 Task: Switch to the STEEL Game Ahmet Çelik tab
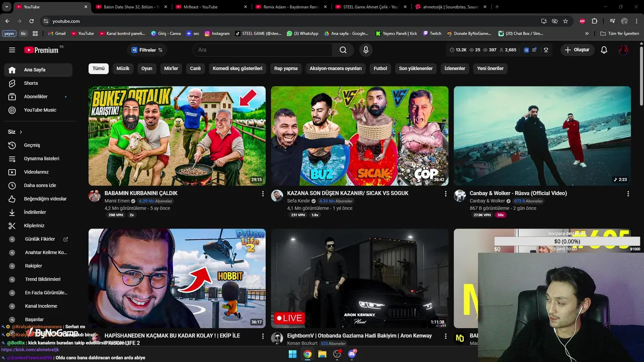[371, 7]
